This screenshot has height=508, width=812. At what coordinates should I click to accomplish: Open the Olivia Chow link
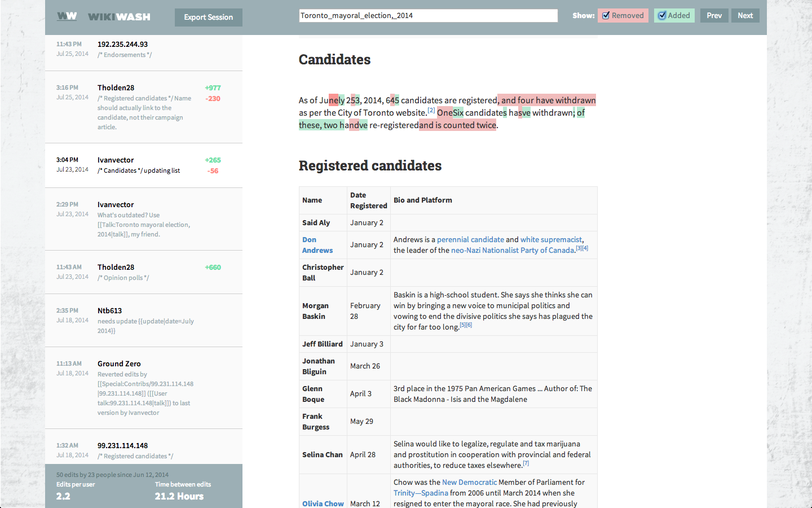pos(323,503)
